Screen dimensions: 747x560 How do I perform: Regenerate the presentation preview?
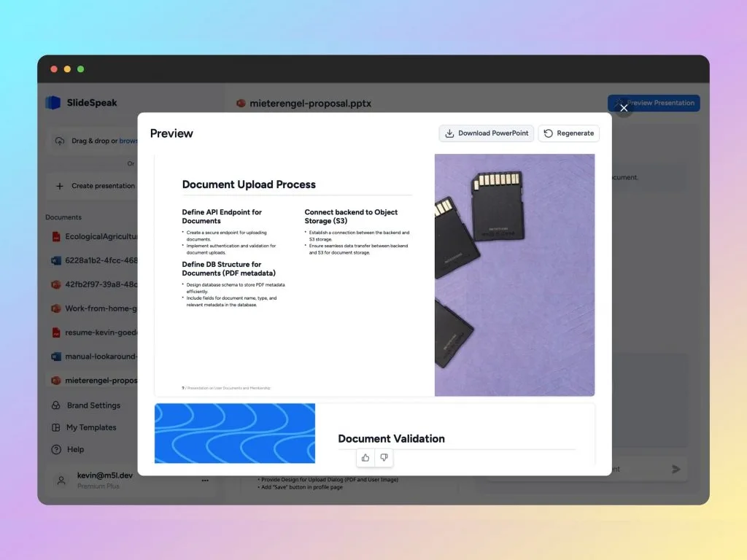(568, 133)
